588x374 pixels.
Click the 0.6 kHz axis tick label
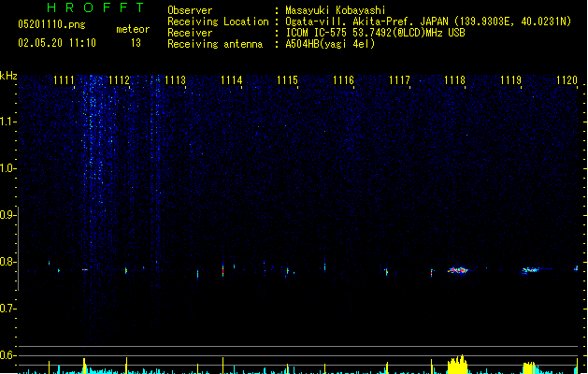point(7,355)
